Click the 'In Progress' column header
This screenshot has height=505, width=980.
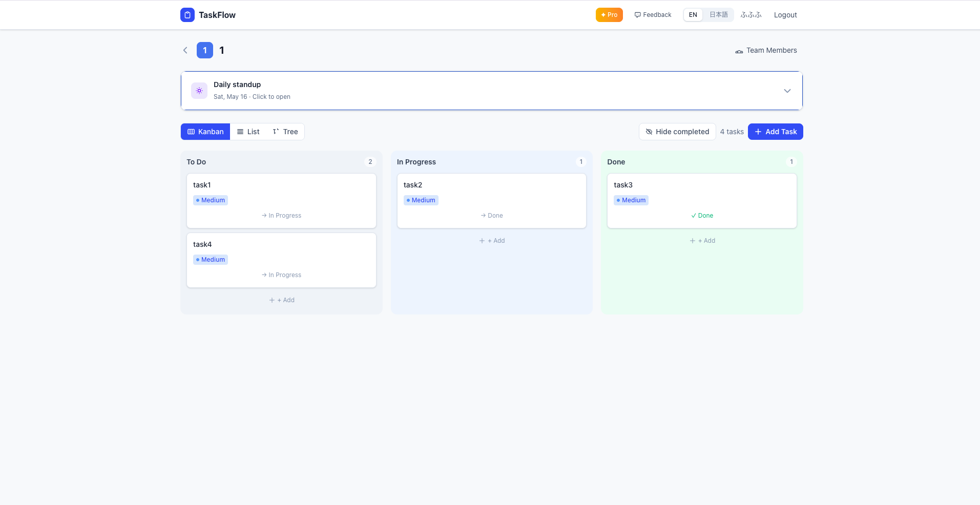pyautogui.click(x=416, y=162)
